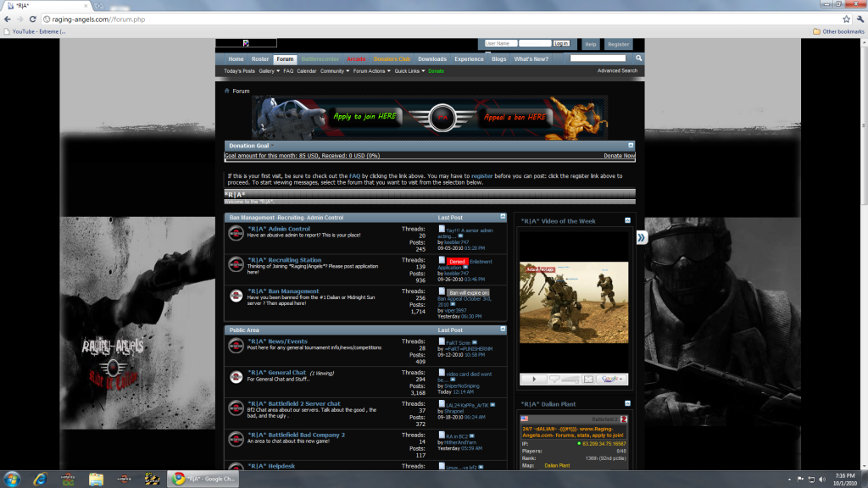The image size is (868, 488).
Task: Focus the User Name input field
Action: pyautogui.click(x=500, y=43)
